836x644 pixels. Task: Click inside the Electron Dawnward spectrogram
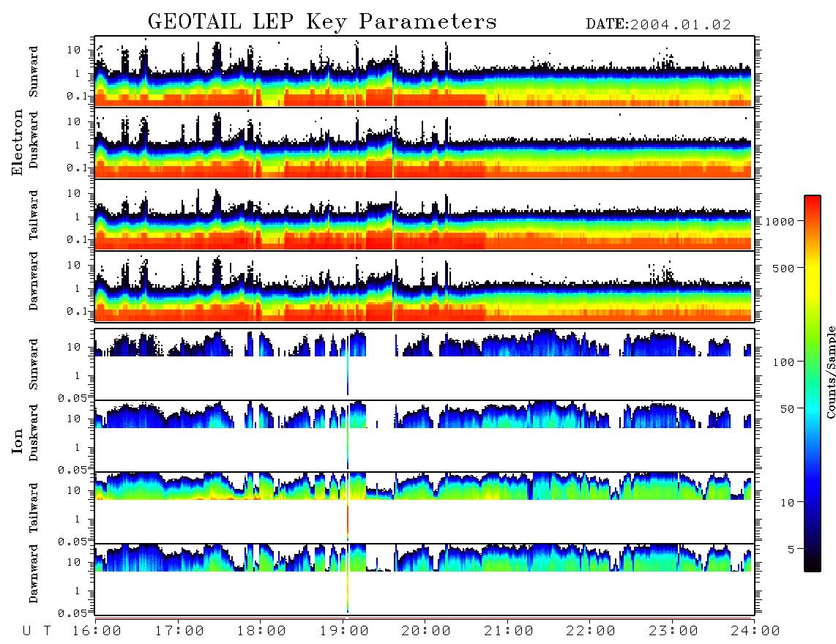coord(425,286)
